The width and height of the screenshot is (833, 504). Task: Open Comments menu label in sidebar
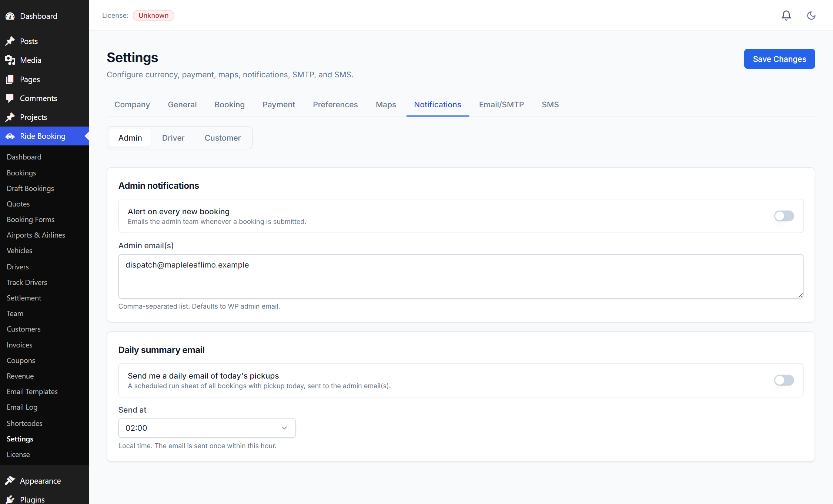[39, 98]
